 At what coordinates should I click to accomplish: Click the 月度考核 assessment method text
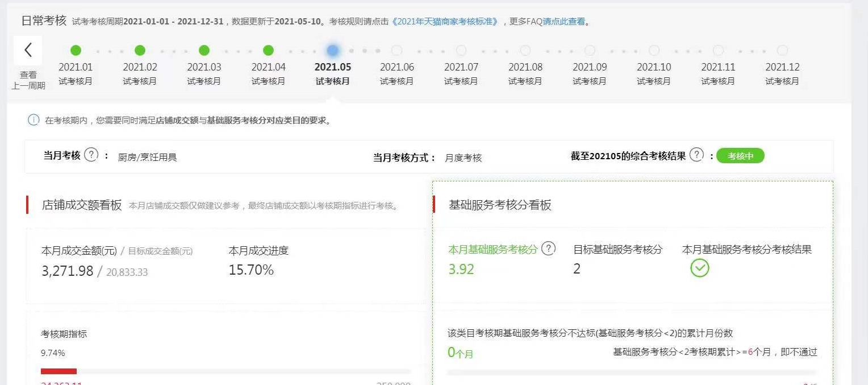pos(464,158)
